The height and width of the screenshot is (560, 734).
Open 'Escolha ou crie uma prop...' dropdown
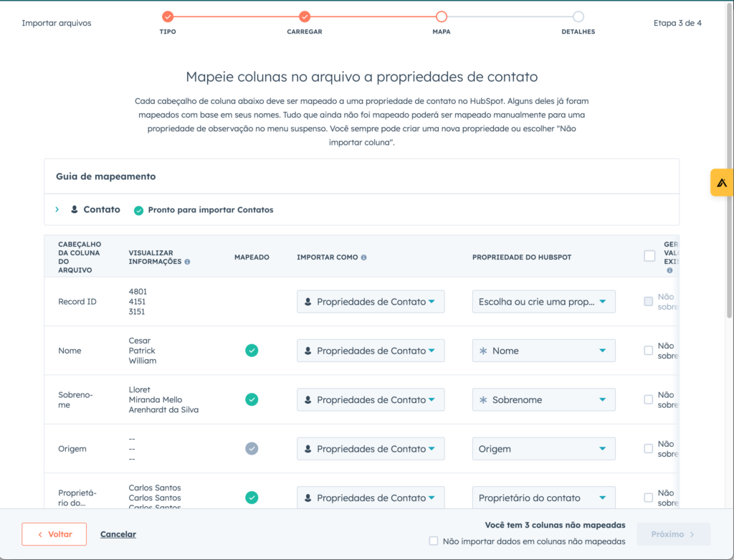point(544,302)
